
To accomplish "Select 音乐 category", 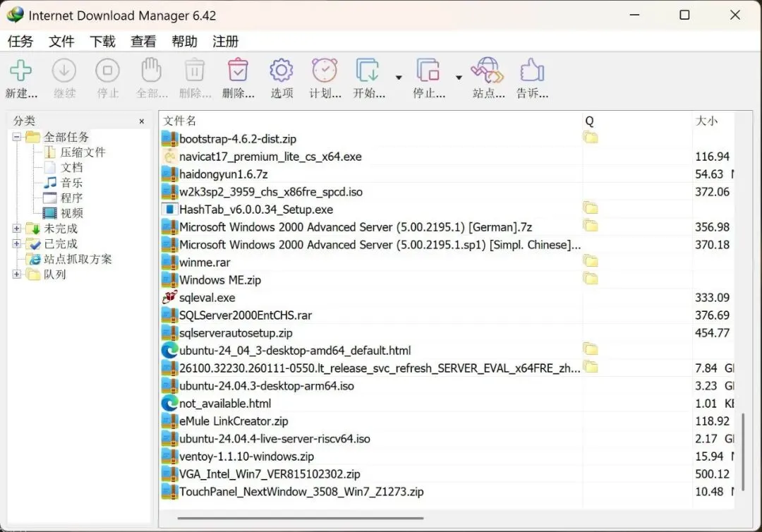I will (71, 183).
